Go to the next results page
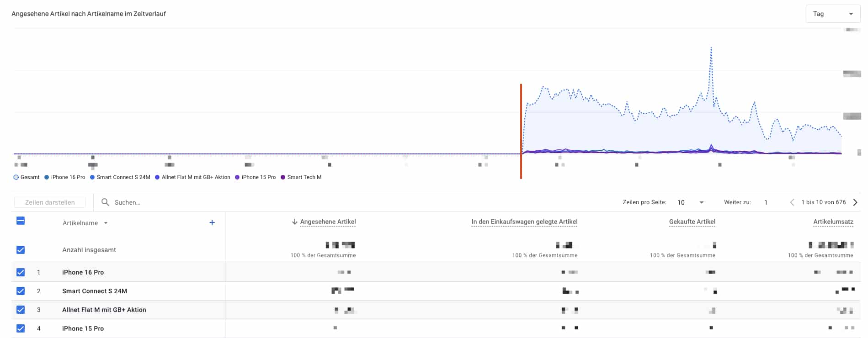 (x=855, y=202)
